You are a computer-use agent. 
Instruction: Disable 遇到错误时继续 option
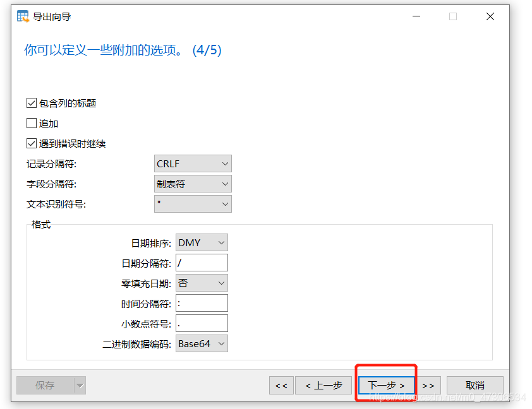pos(31,143)
